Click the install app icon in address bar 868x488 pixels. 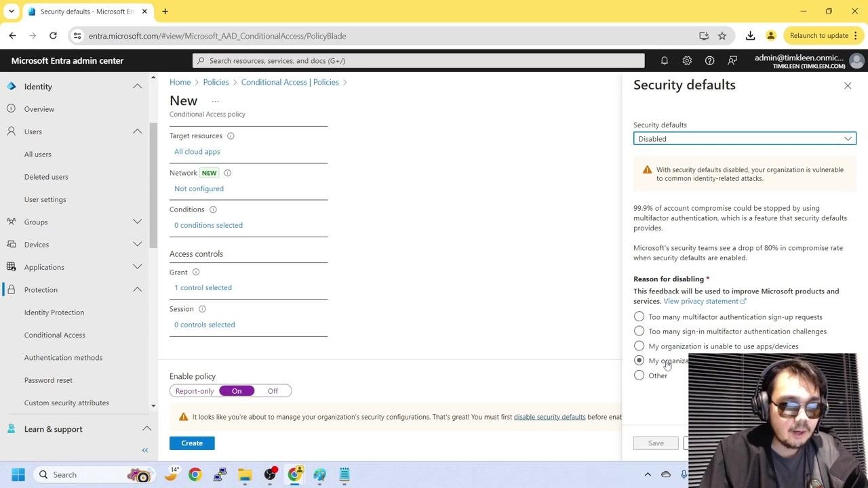[x=704, y=36]
